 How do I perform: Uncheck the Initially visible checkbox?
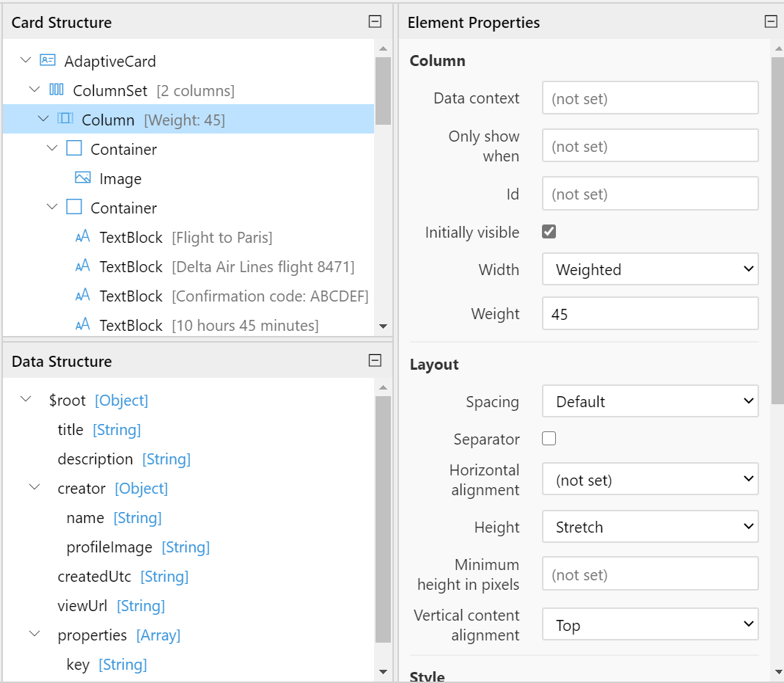(549, 232)
